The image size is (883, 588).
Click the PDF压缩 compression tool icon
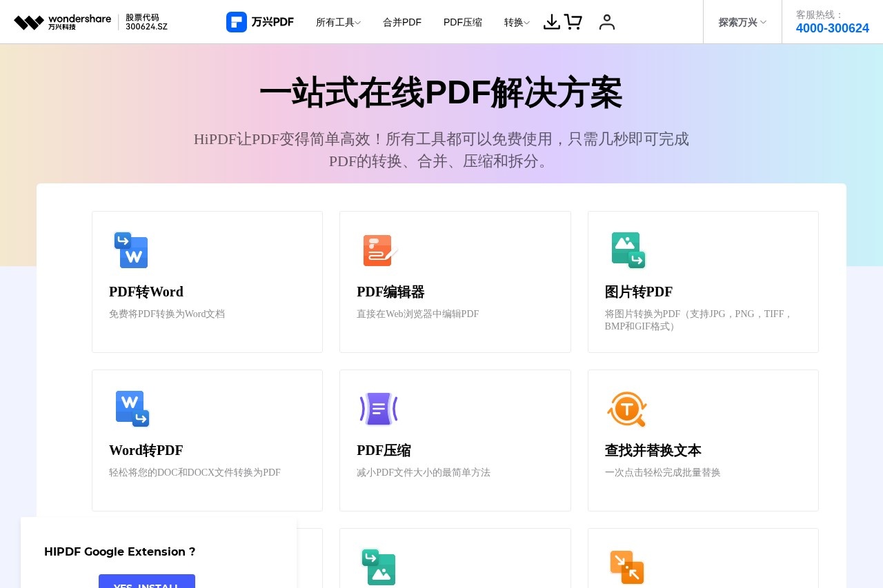coord(379,409)
